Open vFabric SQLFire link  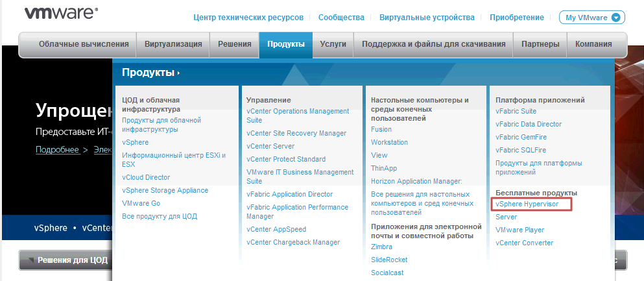pyautogui.click(x=521, y=151)
